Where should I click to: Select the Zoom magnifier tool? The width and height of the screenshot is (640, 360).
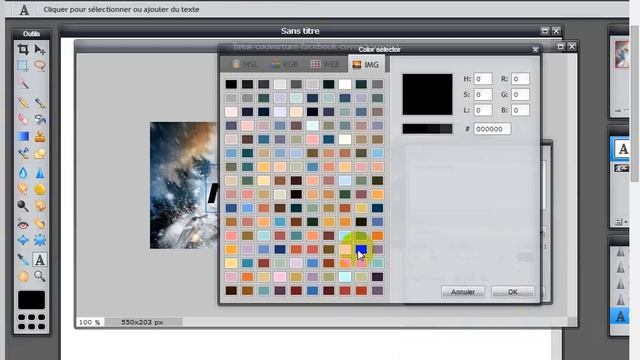[40, 276]
